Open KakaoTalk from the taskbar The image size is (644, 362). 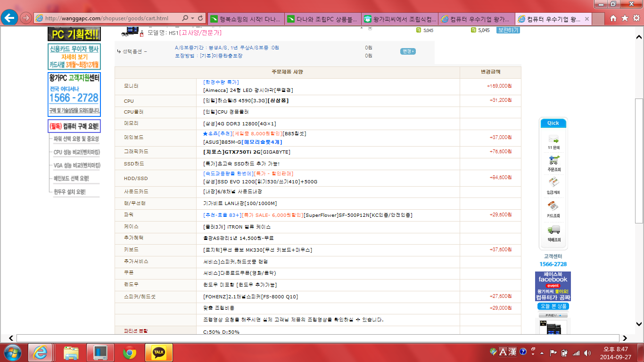(x=159, y=352)
